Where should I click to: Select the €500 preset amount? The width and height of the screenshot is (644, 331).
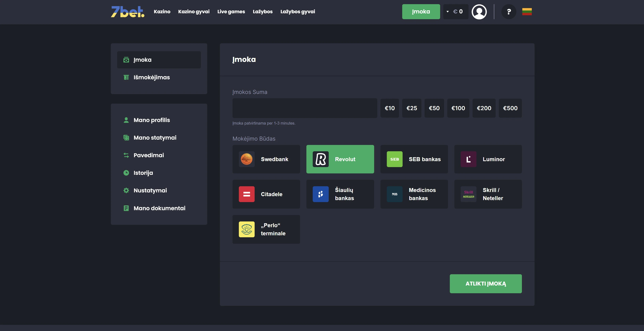coord(510,108)
